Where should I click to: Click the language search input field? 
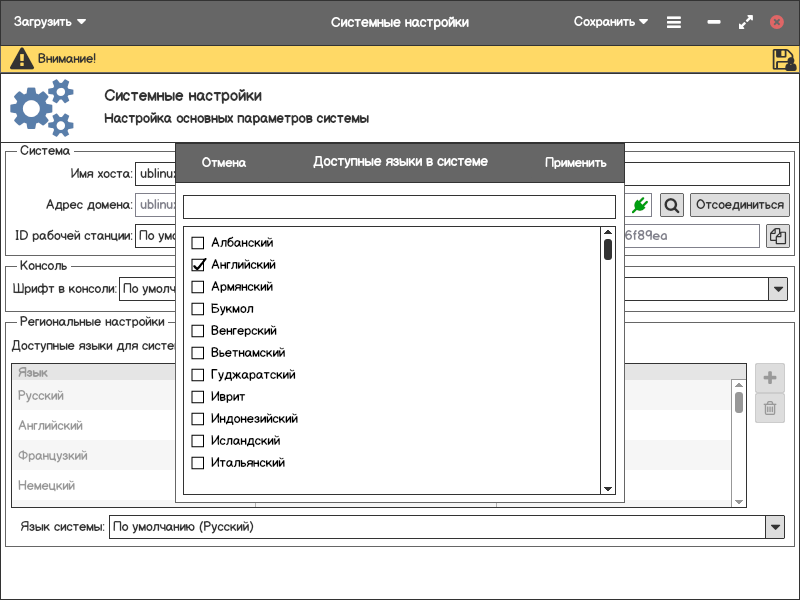pos(399,206)
